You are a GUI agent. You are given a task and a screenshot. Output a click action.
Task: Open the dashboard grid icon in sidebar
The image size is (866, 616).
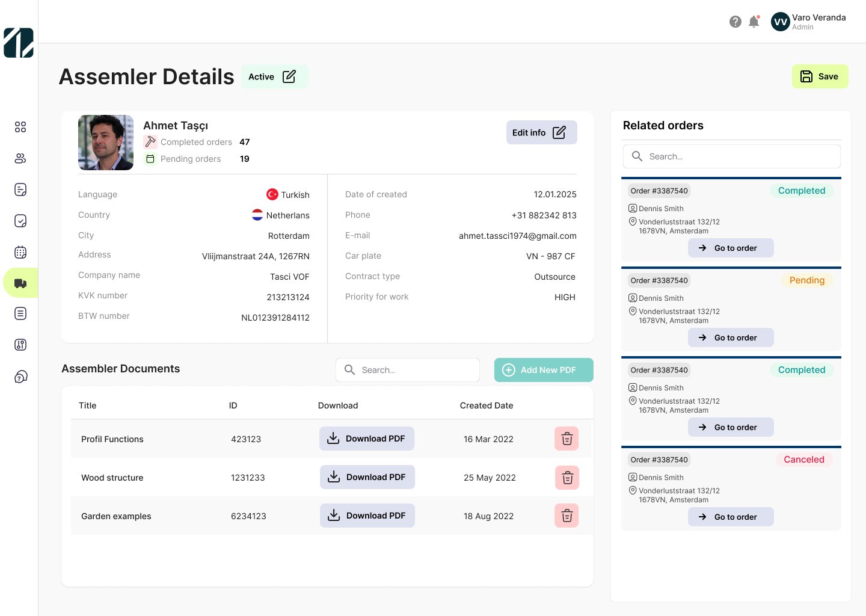20,127
